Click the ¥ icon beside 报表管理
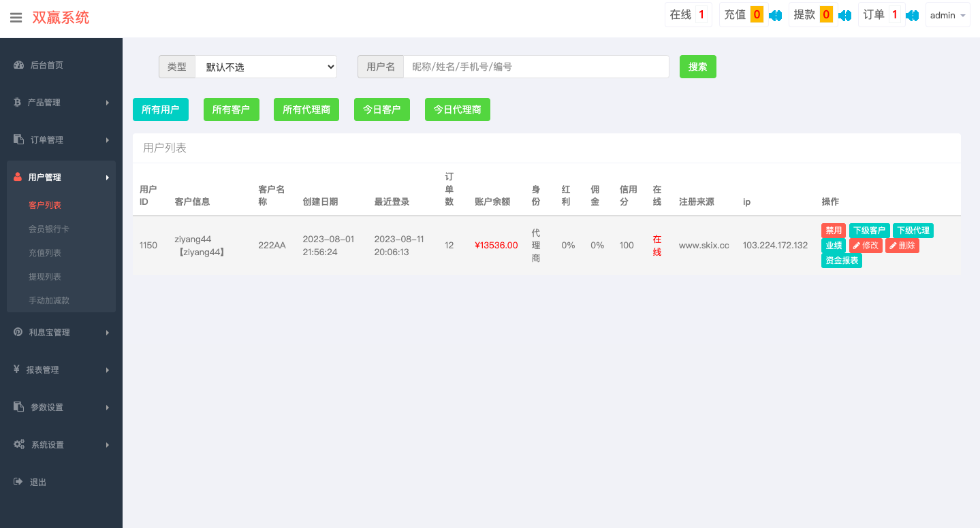This screenshot has height=528, width=980. [x=18, y=369]
